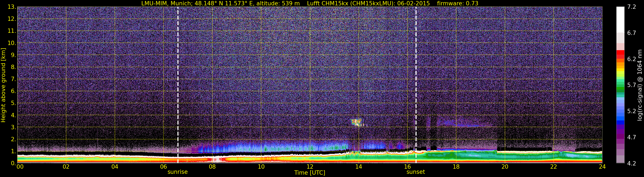Click the height axis tick "6."
The width and height of the screenshot is (644, 177).
coord(13,91)
